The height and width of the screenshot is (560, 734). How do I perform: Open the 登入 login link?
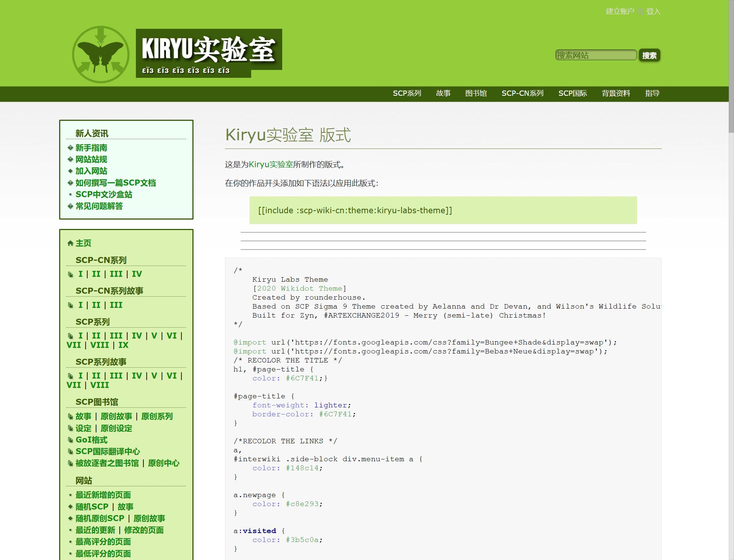pyautogui.click(x=652, y=12)
